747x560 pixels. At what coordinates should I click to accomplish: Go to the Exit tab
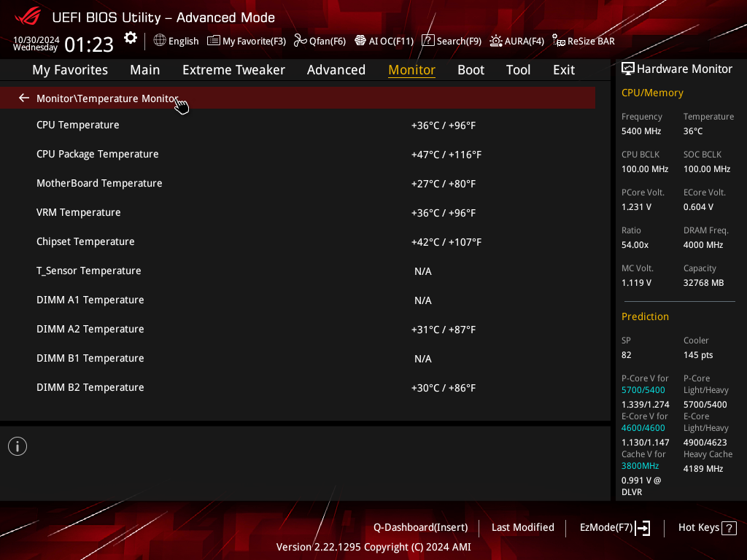pyautogui.click(x=564, y=70)
